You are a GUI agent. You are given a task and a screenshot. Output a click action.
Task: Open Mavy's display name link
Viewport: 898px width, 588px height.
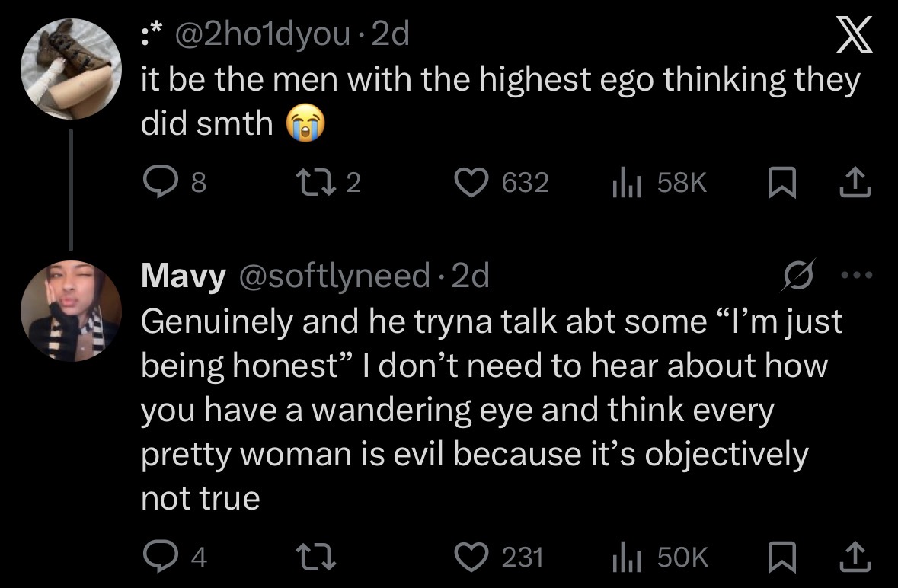coord(182,276)
